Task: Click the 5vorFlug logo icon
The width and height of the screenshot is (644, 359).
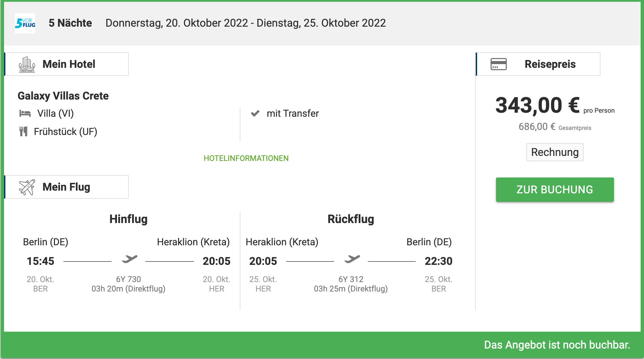Action: pos(25,23)
